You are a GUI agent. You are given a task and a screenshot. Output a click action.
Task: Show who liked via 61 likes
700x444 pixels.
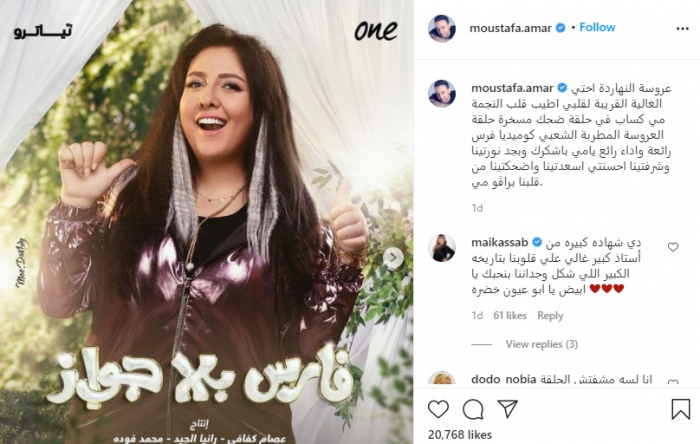point(510,315)
